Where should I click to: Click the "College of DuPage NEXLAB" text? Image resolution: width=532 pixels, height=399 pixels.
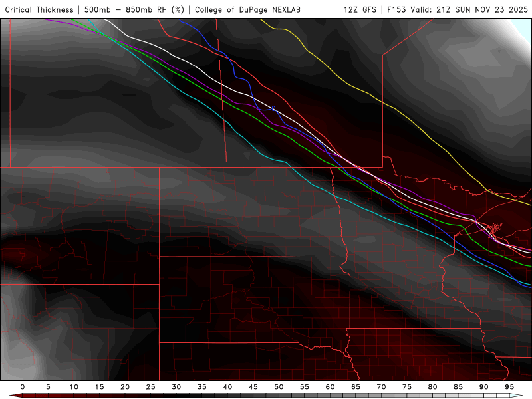click(x=247, y=9)
